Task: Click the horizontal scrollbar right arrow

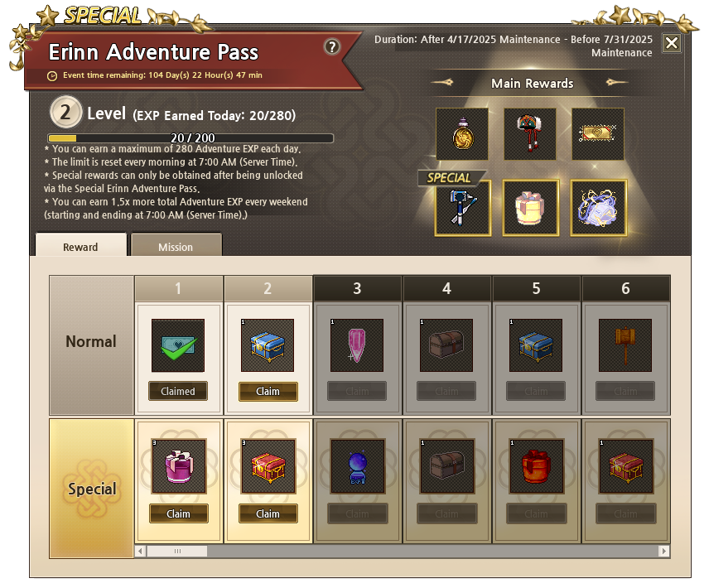Action: pyautogui.click(x=664, y=551)
